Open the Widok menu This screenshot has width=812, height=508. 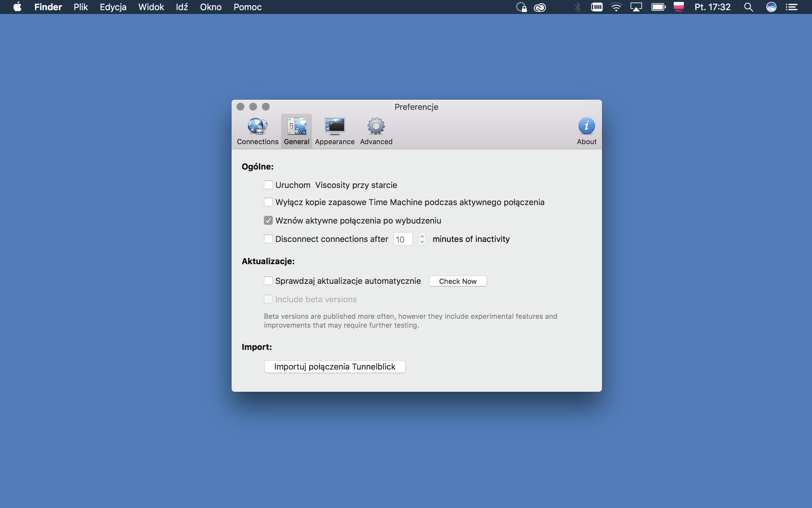[x=151, y=7]
